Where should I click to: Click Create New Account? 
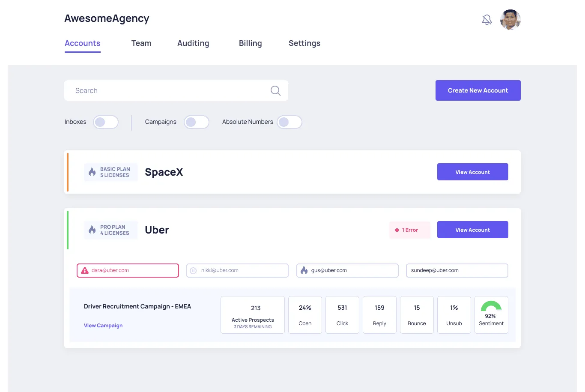pos(478,90)
